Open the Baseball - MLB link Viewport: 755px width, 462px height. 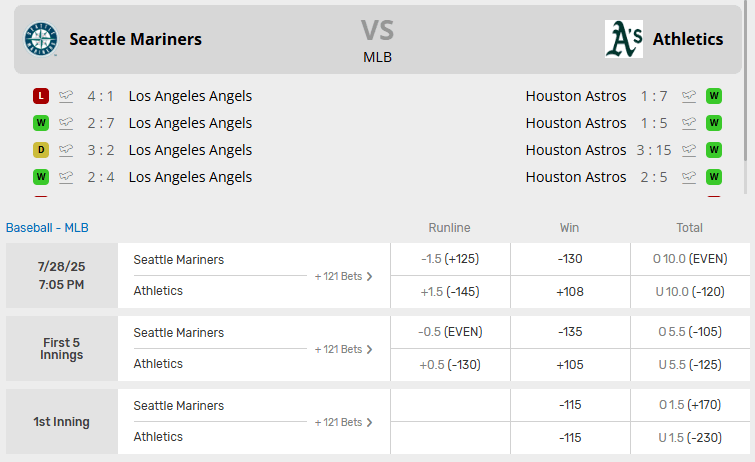(x=47, y=228)
